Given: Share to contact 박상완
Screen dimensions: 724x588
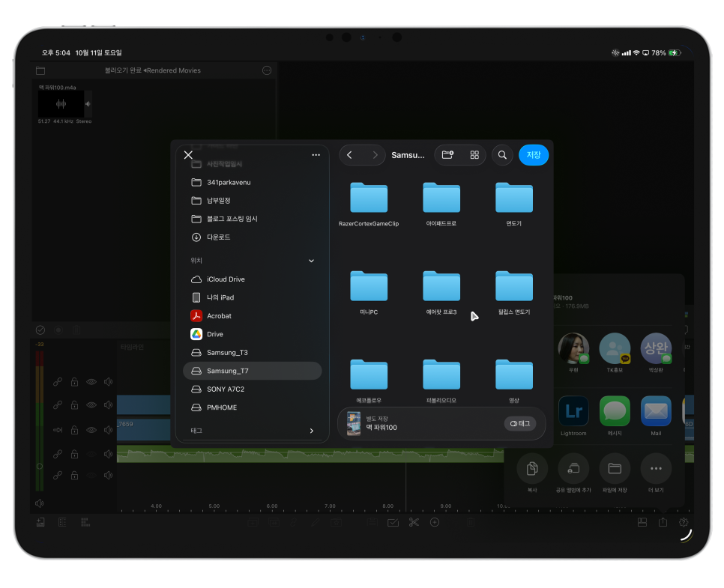Looking at the screenshot, I should click(656, 352).
